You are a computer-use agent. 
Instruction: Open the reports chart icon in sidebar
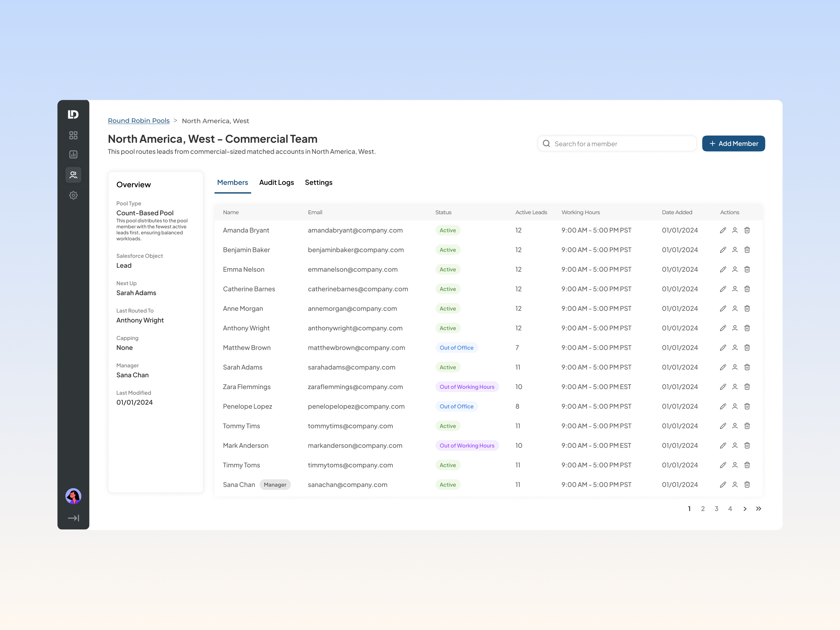(73, 154)
